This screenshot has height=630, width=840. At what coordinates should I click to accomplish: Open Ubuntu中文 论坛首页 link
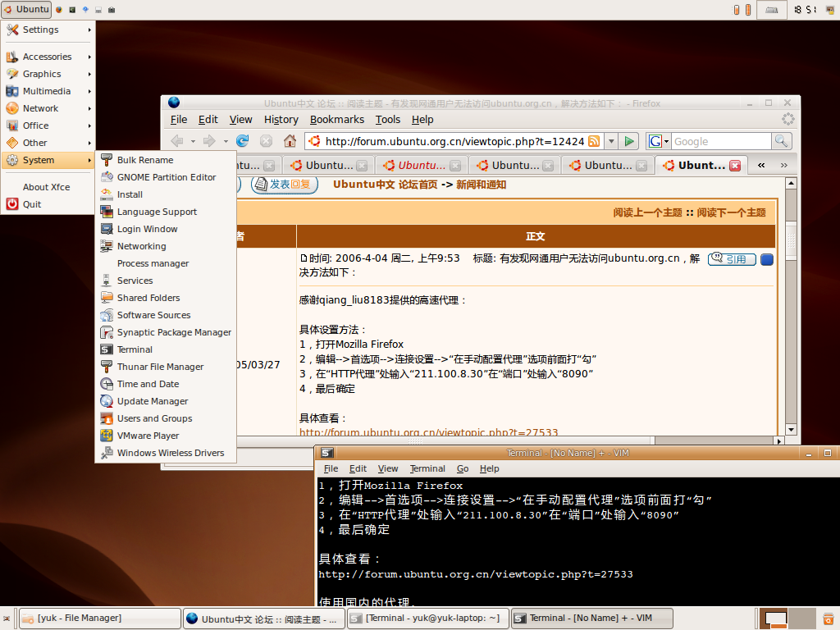pyautogui.click(x=386, y=185)
